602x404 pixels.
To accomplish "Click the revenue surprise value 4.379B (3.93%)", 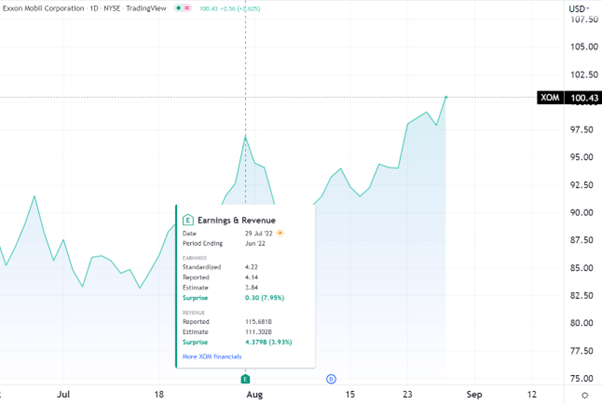I will pyautogui.click(x=268, y=342).
